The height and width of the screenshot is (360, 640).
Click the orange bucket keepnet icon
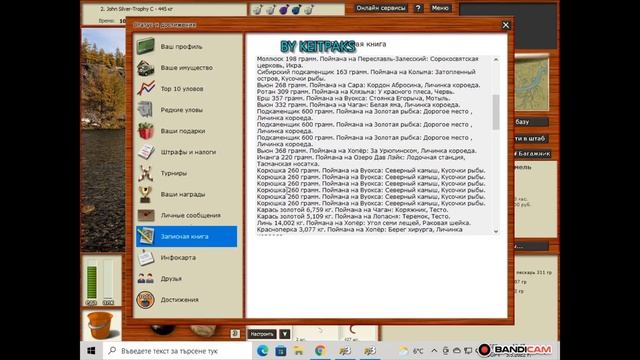coord(100,325)
